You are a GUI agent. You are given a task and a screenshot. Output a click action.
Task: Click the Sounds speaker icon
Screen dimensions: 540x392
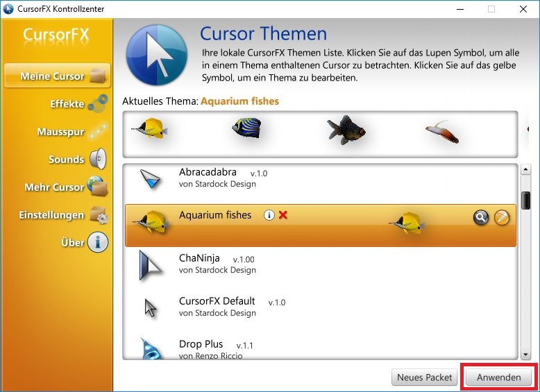(x=98, y=159)
